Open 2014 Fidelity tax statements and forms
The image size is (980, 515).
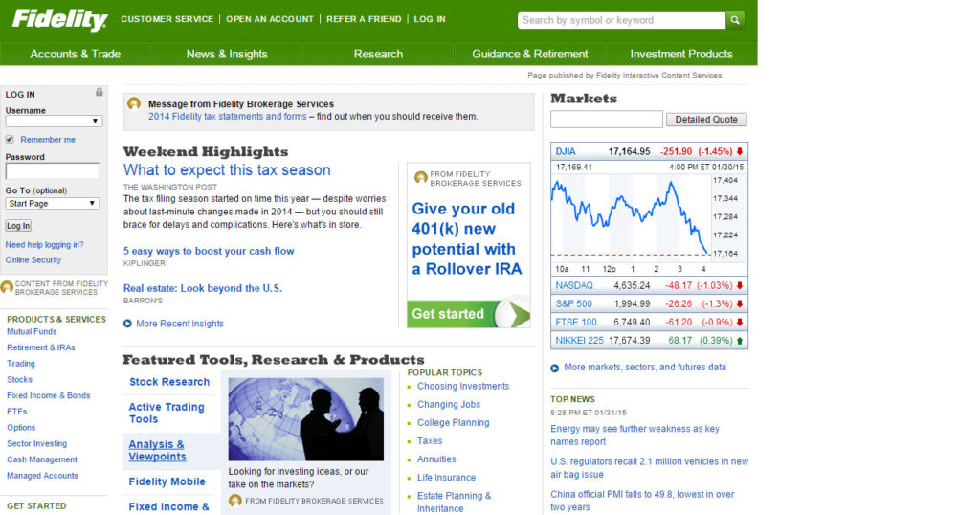coord(228,116)
